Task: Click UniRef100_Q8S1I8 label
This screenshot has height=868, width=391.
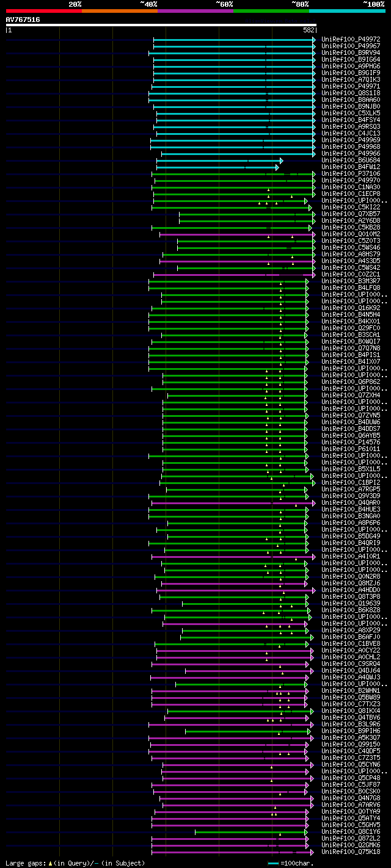Action: click(351, 93)
